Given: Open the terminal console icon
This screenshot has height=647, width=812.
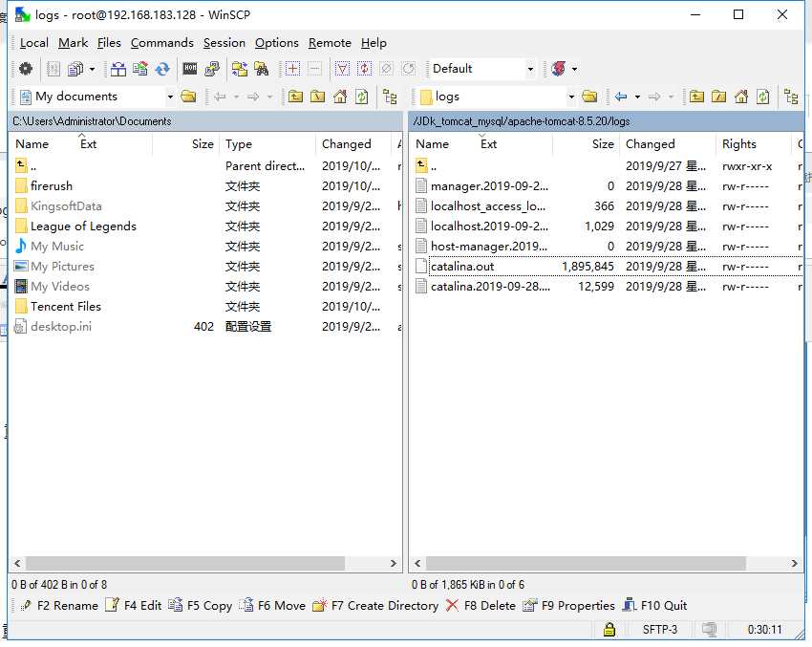Looking at the screenshot, I should point(190,69).
